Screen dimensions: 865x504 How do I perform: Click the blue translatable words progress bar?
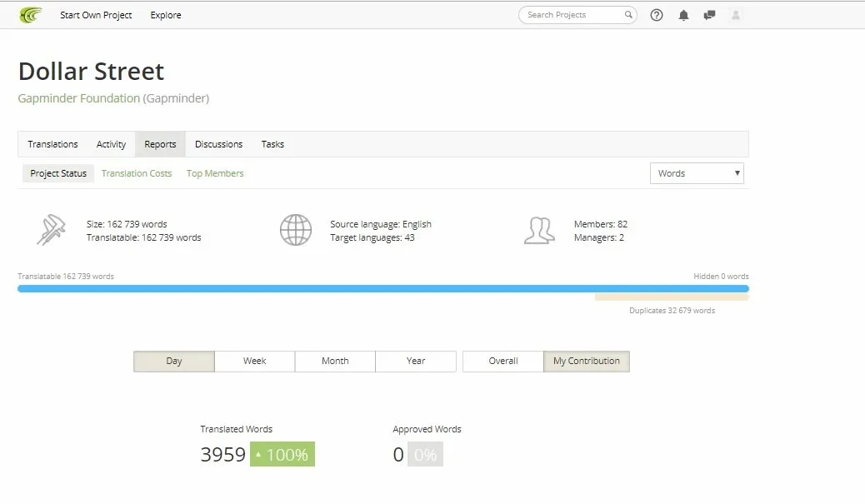[382, 288]
